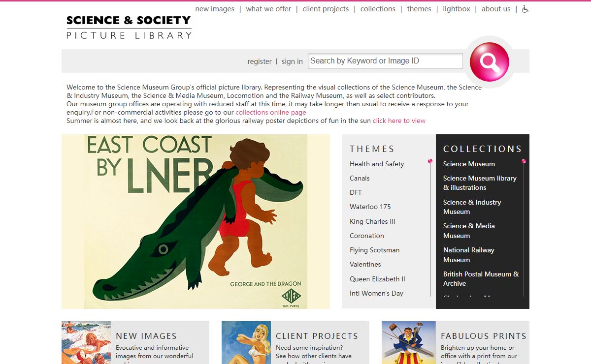Image resolution: width=591 pixels, height=364 pixels.
Task: Go to the about us menu
Action: pos(496,9)
